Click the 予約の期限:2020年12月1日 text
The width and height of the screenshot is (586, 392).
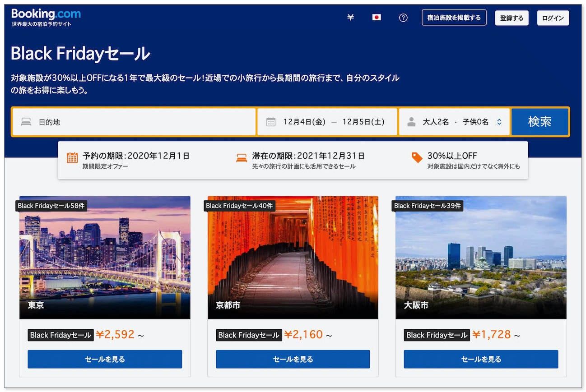point(136,156)
